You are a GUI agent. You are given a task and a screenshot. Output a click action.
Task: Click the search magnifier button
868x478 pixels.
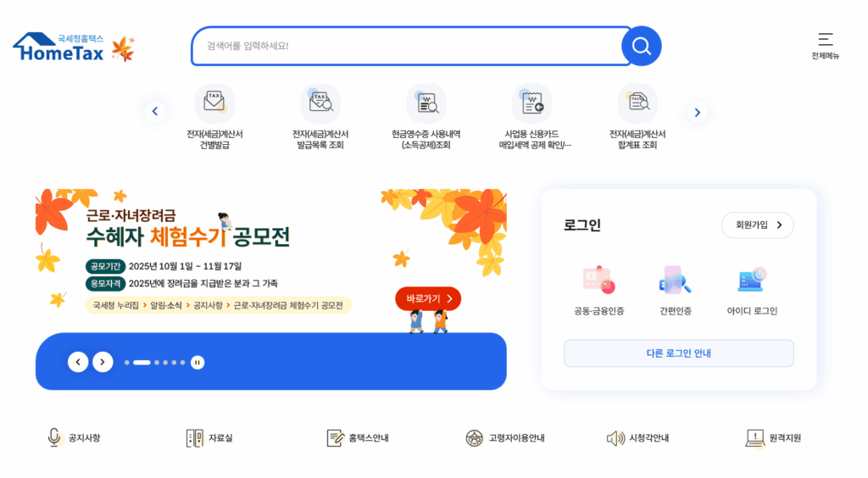coord(641,46)
